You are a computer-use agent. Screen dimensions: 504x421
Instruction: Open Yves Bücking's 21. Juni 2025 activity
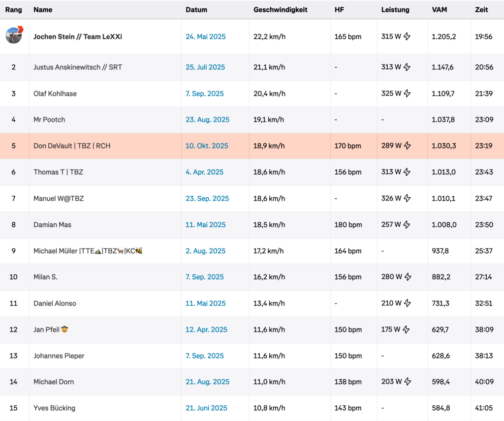tap(206, 408)
